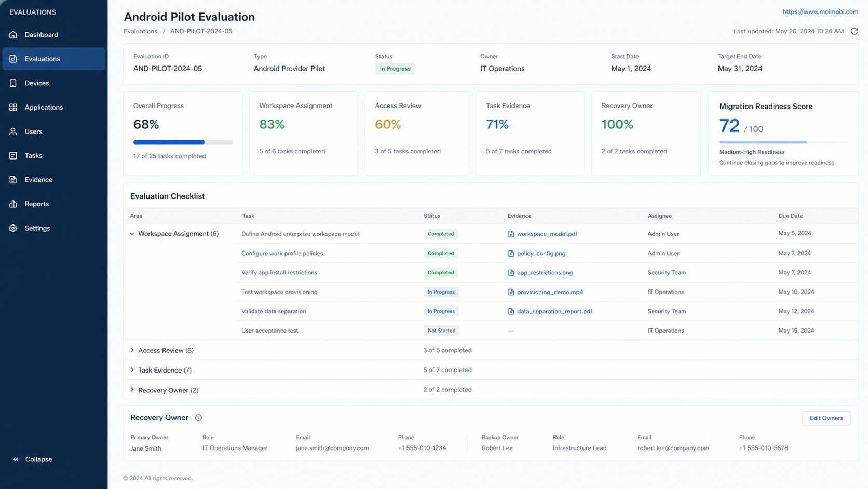The height and width of the screenshot is (489, 868).
Task: Click file icon next to workspace_model.pdf
Action: click(511, 234)
